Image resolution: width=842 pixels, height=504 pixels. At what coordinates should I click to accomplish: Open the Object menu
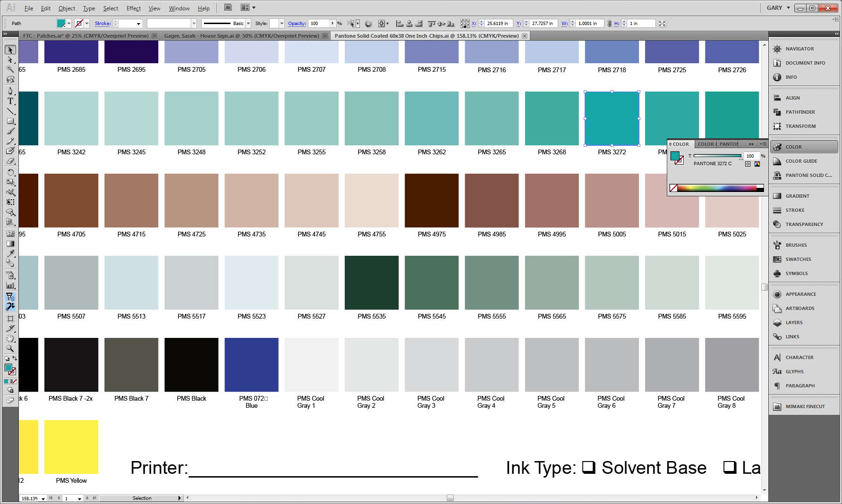(x=67, y=8)
